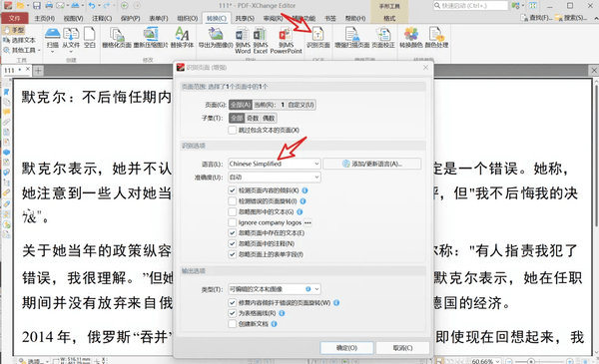Click the 添加/更新语言(A) button

click(x=372, y=164)
